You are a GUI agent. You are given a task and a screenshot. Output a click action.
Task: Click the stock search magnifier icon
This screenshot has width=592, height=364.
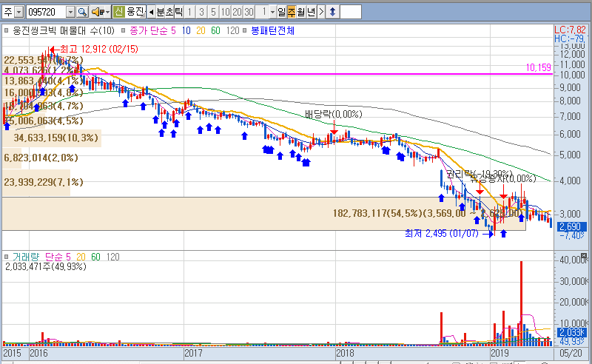[x=82, y=12]
